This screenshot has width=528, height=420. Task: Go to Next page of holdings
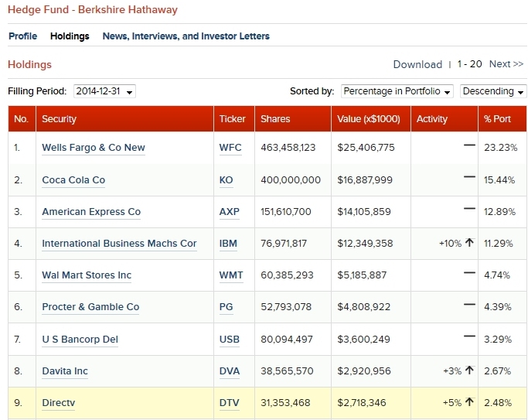click(506, 64)
